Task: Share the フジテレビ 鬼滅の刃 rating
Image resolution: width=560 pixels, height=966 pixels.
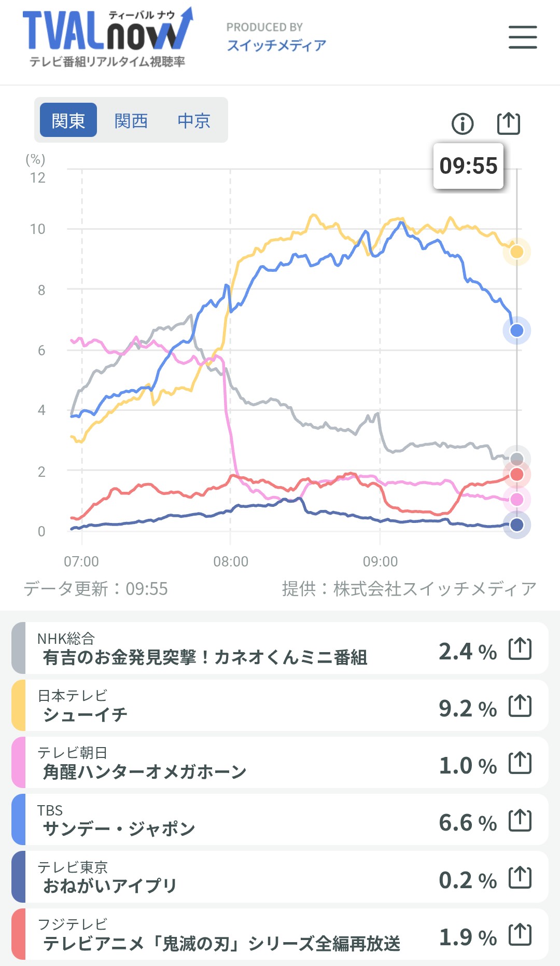Action: 520,935
